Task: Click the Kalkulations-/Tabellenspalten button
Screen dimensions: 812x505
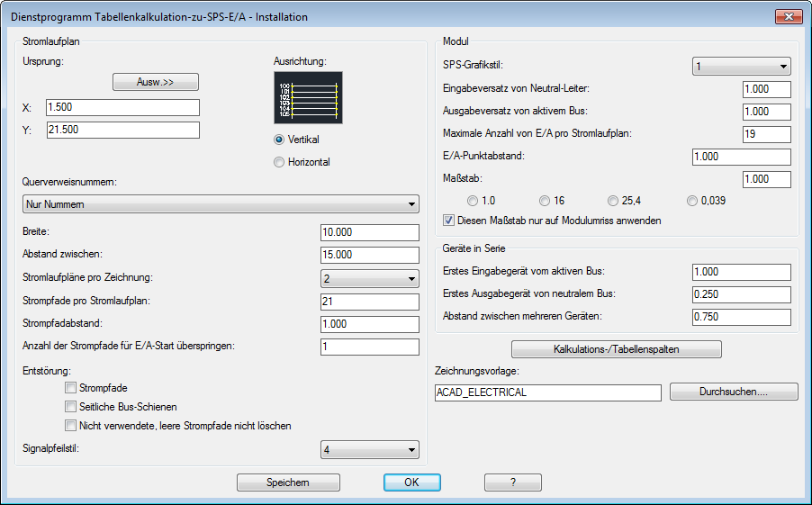Action: point(617,349)
